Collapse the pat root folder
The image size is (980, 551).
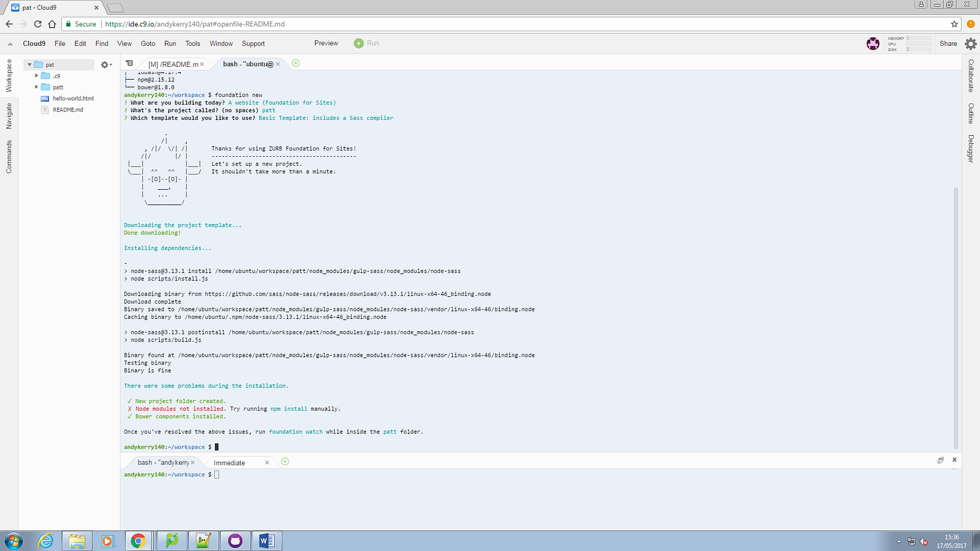[29, 64]
